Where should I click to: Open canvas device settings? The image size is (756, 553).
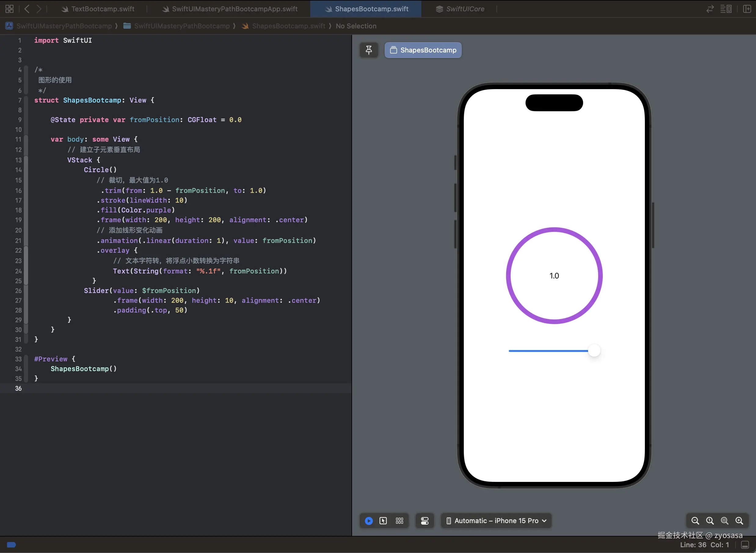pos(424,521)
